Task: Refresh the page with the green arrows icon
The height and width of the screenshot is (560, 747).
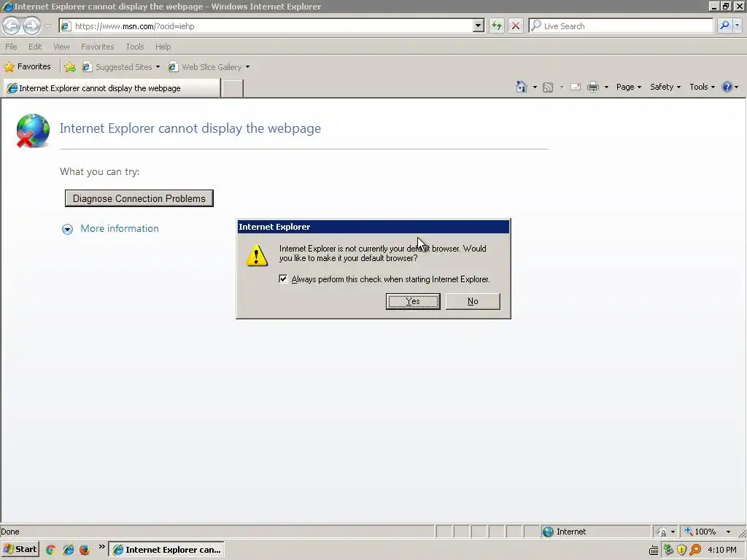Action: coord(496,26)
